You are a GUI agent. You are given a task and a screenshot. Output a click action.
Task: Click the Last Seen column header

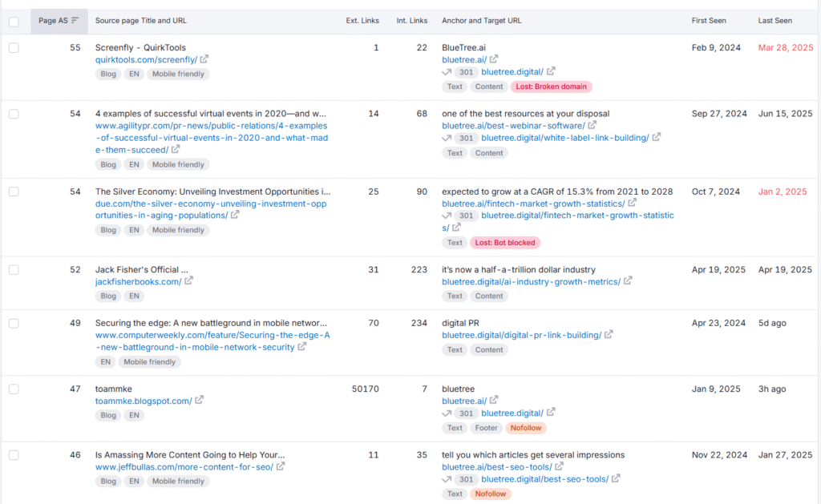[x=775, y=20]
